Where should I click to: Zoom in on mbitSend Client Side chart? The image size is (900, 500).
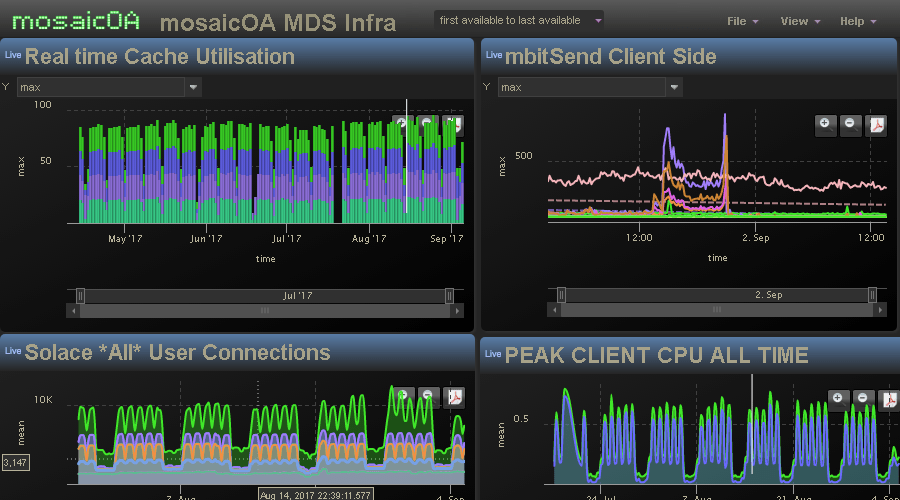click(x=825, y=125)
